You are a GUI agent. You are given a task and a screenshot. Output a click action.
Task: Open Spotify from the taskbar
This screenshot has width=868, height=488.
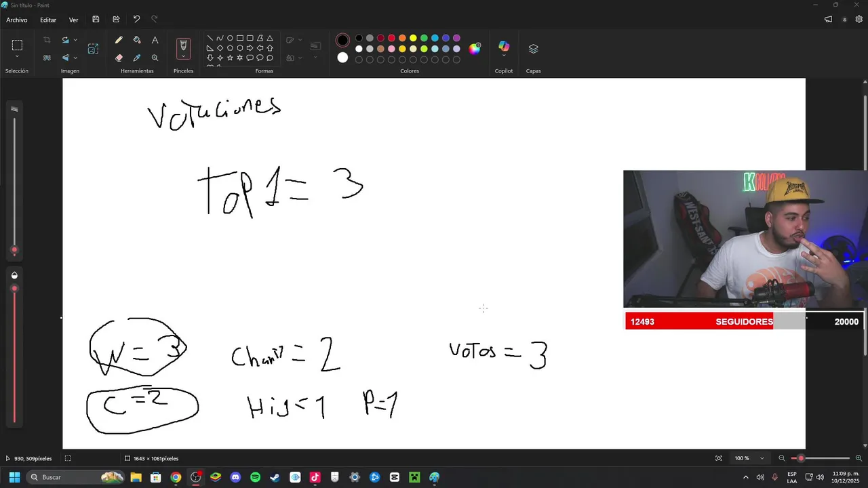pyautogui.click(x=255, y=477)
